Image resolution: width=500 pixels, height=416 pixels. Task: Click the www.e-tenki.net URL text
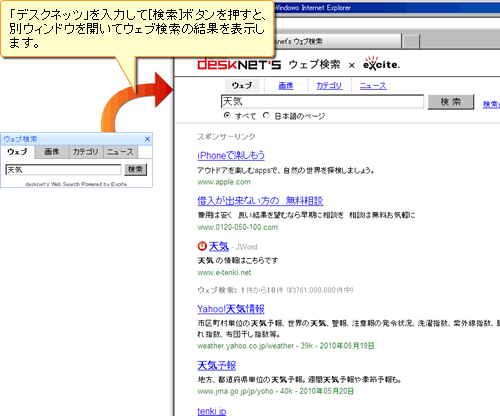pos(224,273)
